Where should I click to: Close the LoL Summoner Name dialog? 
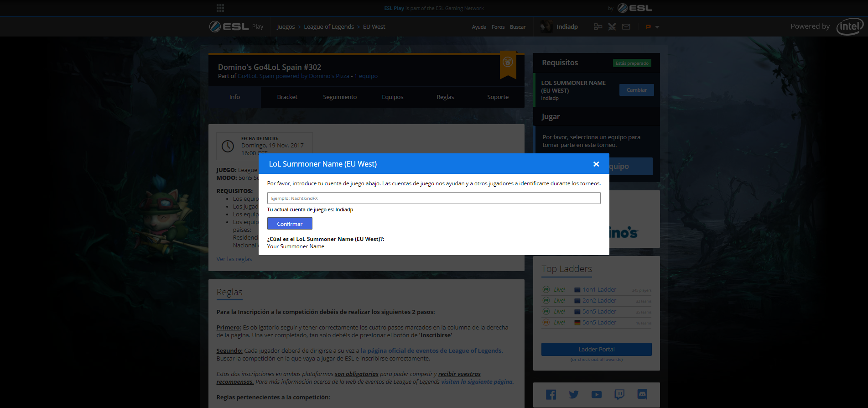pyautogui.click(x=596, y=164)
